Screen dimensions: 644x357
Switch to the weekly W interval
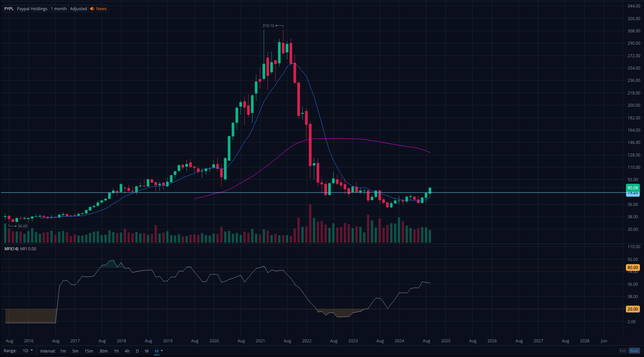(147, 351)
